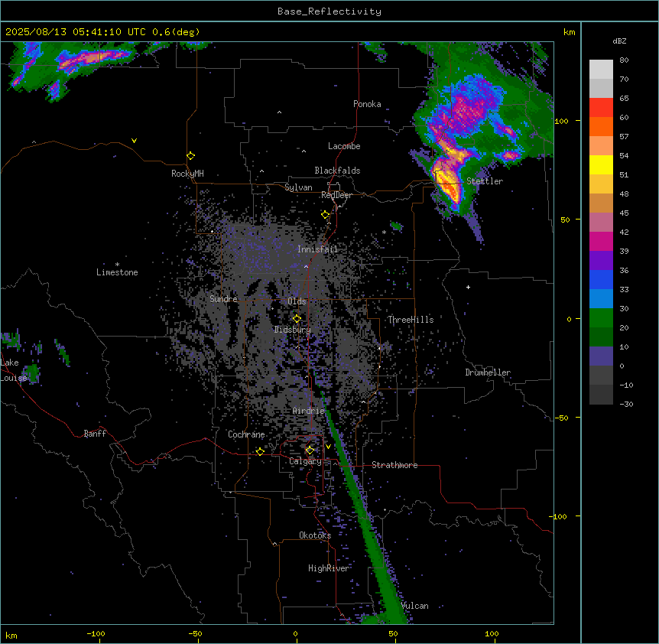Click the km unit label at bottom left
This screenshot has height=644, width=659.
[x=11, y=635]
